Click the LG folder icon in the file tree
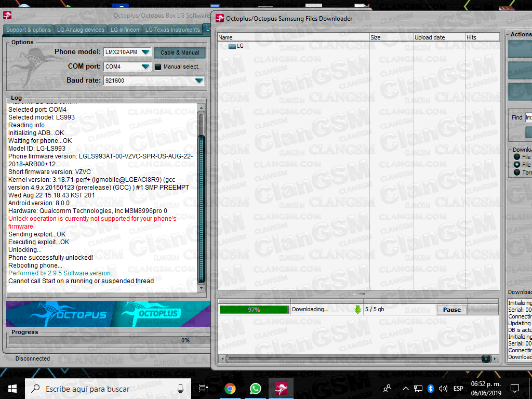This screenshot has width=532, height=399. tap(232, 46)
